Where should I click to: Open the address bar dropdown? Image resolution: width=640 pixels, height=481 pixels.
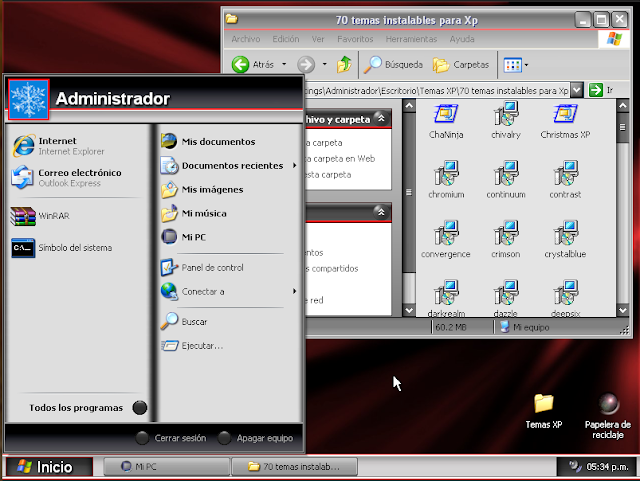coord(576,90)
